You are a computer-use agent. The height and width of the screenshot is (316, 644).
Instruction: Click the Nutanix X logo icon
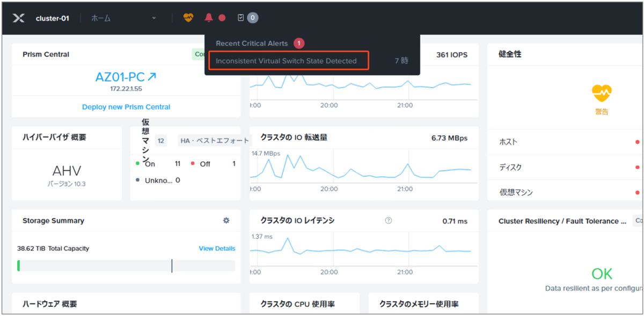point(19,18)
